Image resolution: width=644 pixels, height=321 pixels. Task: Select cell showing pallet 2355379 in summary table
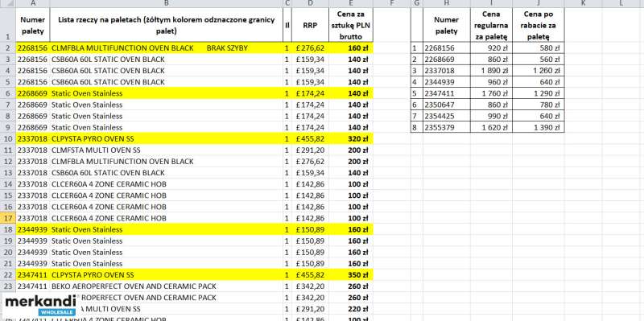coord(447,127)
